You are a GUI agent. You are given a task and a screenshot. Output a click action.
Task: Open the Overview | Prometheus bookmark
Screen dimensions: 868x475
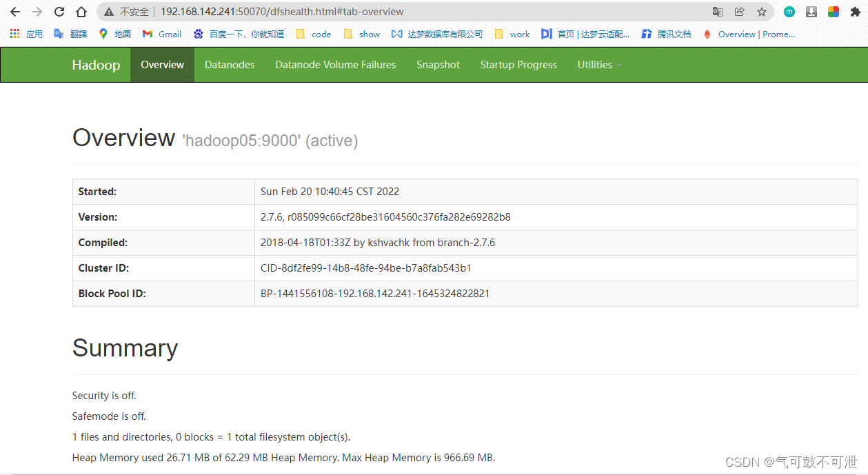[749, 34]
